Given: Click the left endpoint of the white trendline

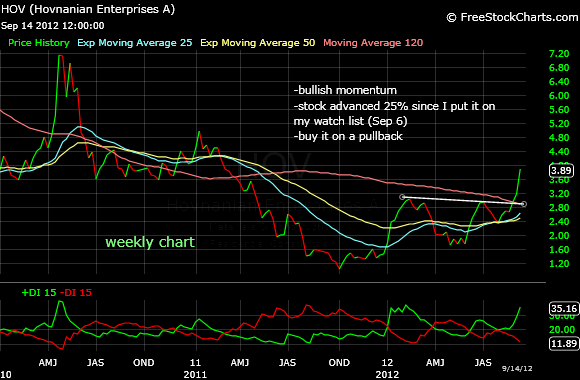Looking at the screenshot, I should (x=402, y=197).
